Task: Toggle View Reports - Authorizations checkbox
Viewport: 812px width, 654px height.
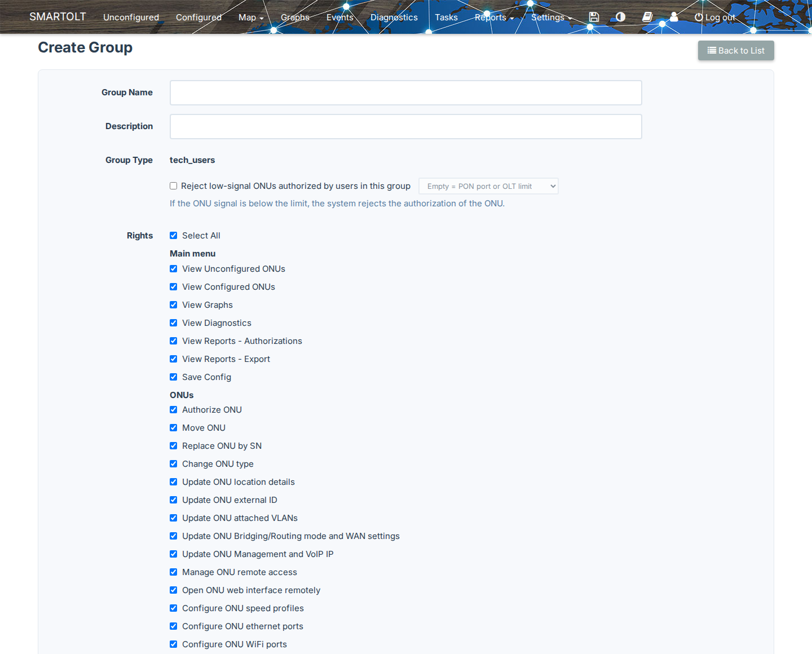Action: [x=174, y=341]
